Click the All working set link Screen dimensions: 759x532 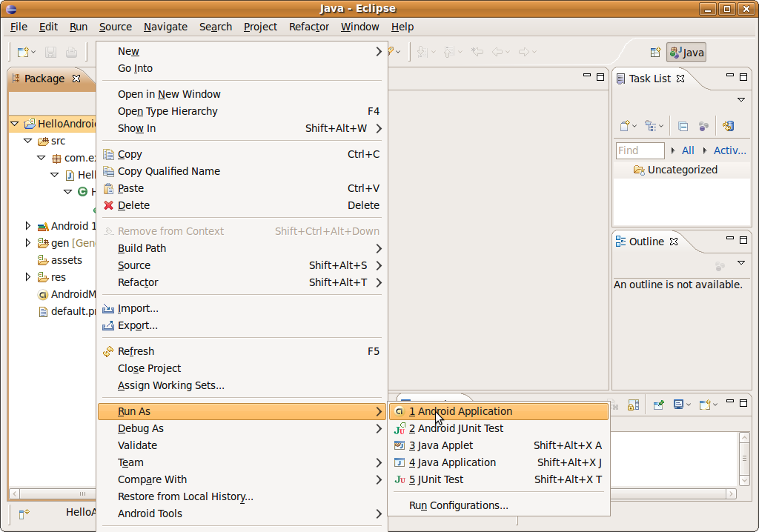click(x=688, y=150)
